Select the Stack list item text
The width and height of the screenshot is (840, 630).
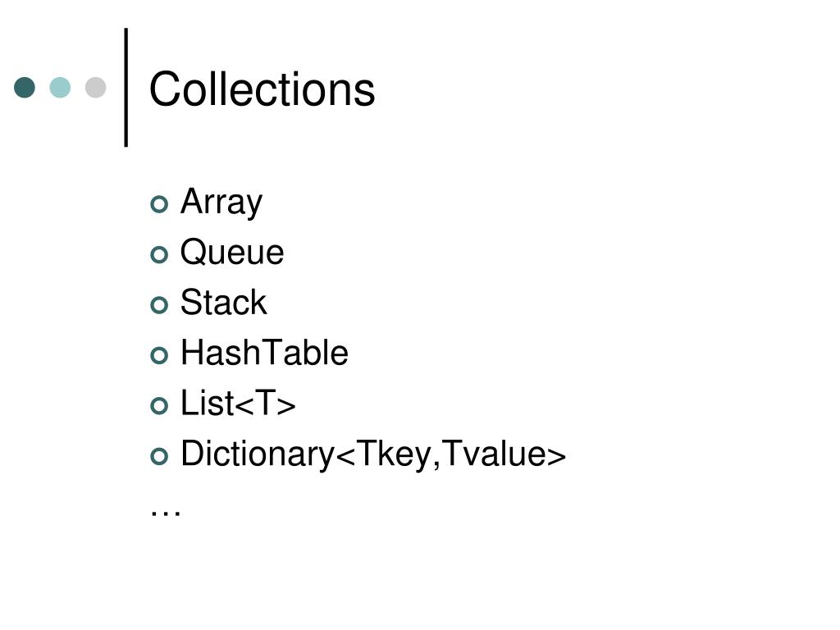(223, 302)
